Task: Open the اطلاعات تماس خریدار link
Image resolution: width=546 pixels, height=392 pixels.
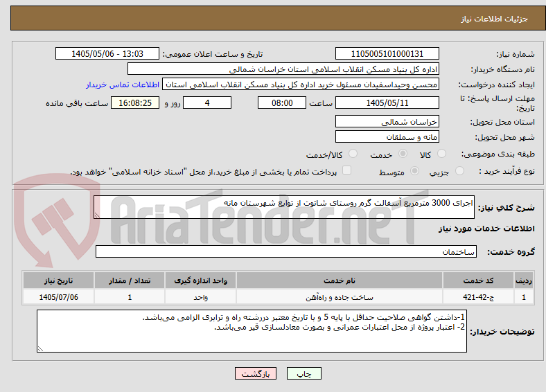Action: [123, 84]
